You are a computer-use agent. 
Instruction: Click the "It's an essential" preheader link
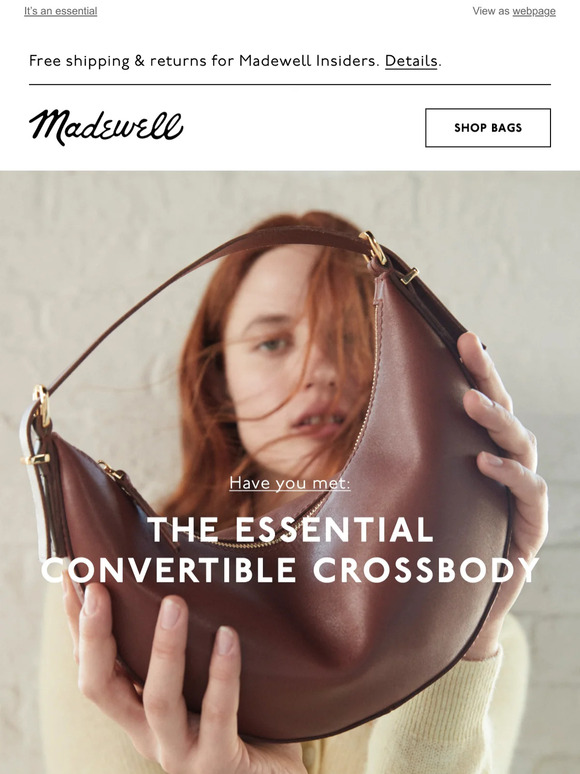pyautogui.click(x=61, y=11)
